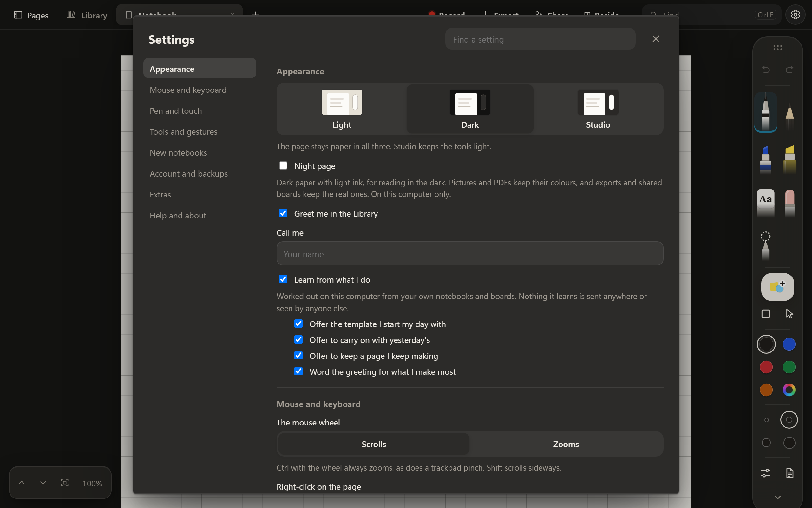Go to next page with down chevron

[43, 483]
